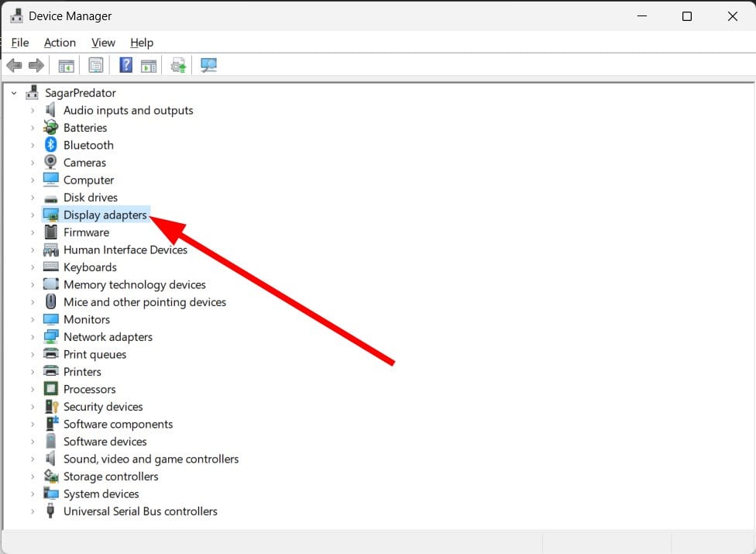
Task: Expand the System devices chevron
Action: pos(33,494)
